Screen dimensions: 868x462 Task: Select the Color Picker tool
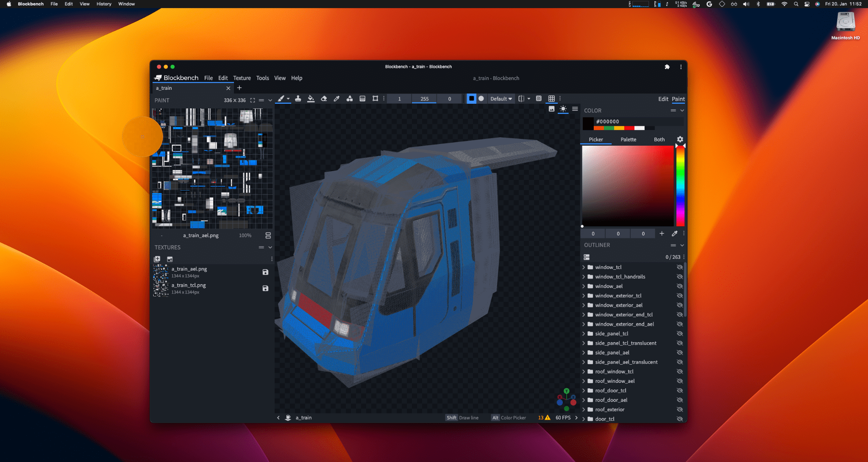(x=337, y=98)
